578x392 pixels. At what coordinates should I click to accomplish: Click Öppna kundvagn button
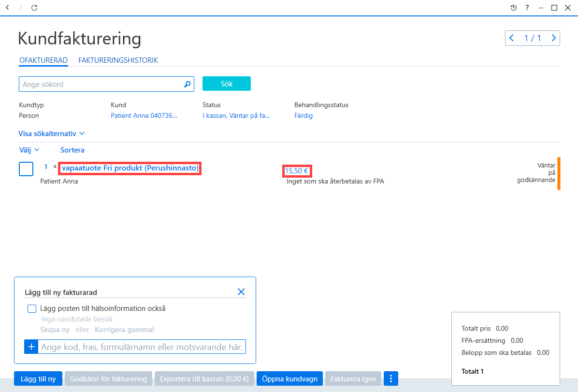tap(290, 378)
